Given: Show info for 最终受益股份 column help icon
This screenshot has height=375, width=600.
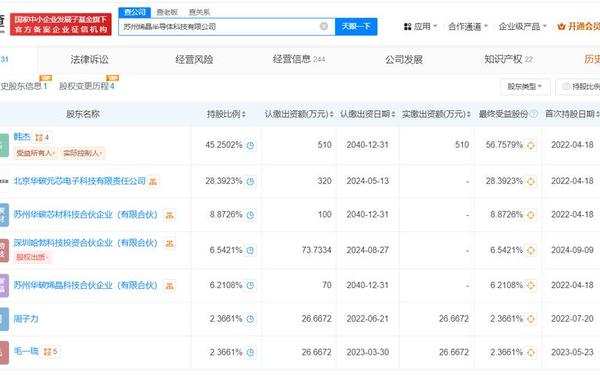Looking at the screenshot, I should (x=534, y=114).
